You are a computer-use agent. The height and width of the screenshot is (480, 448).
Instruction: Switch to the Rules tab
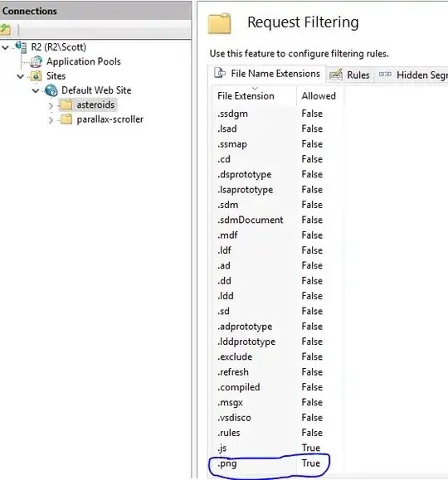(x=350, y=75)
